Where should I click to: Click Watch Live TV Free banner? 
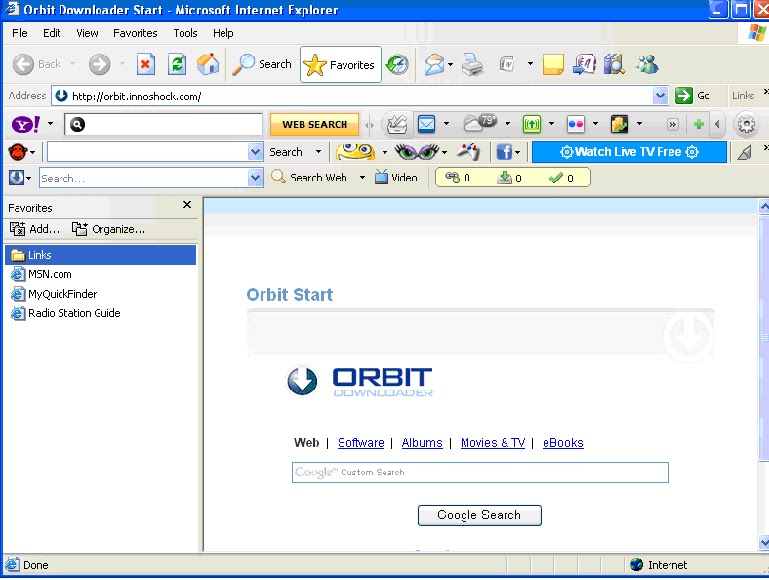pyautogui.click(x=629, y=152)
